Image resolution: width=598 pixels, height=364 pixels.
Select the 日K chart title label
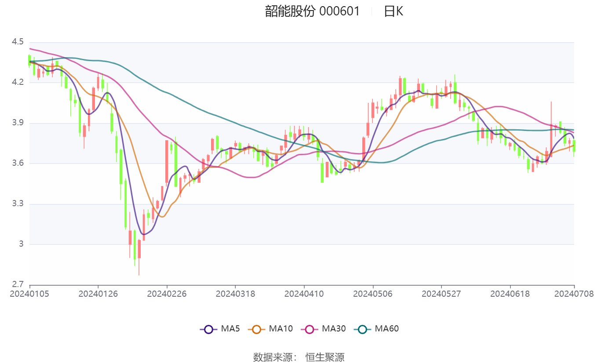point(393,11)
